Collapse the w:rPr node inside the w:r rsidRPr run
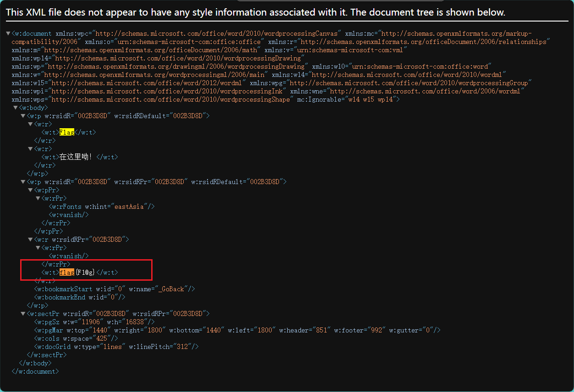 (x=38, y=248)
